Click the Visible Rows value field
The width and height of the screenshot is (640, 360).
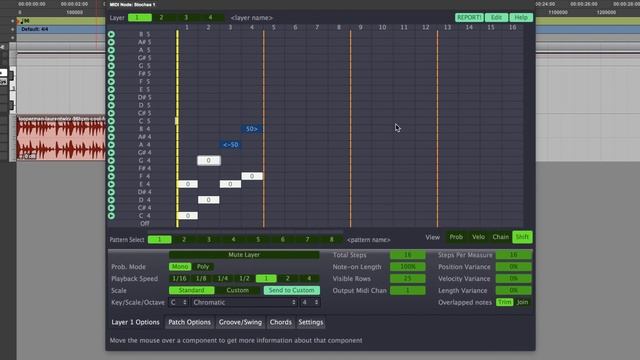pyautogui.click(x=408, y=278)
